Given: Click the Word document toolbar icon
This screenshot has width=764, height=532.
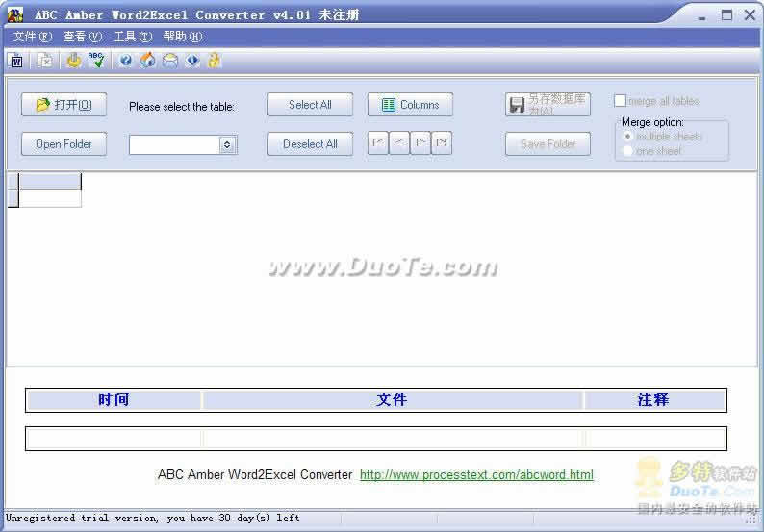Looking at the screenshot, I should tap(16, 61).
